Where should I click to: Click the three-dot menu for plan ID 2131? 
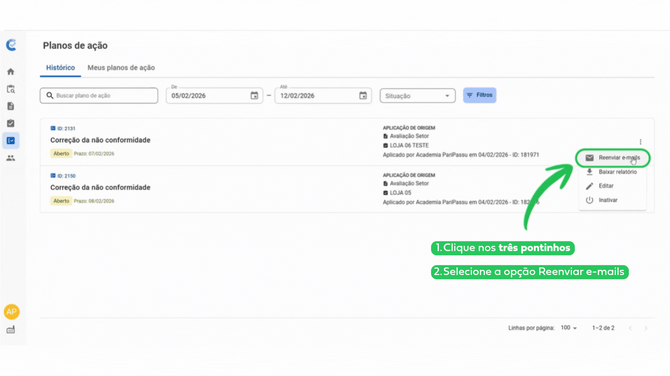pos(640,141)
